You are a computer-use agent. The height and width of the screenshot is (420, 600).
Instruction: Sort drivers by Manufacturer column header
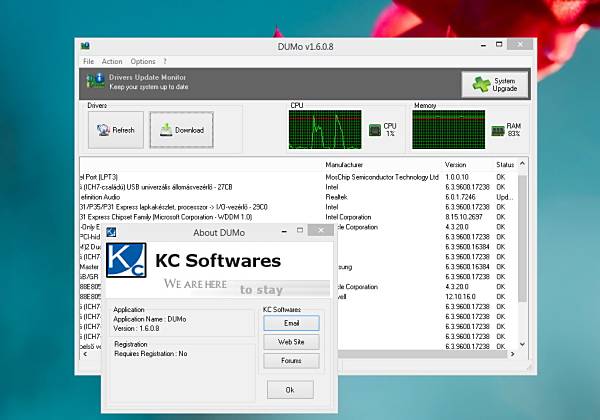pos(344,164)
